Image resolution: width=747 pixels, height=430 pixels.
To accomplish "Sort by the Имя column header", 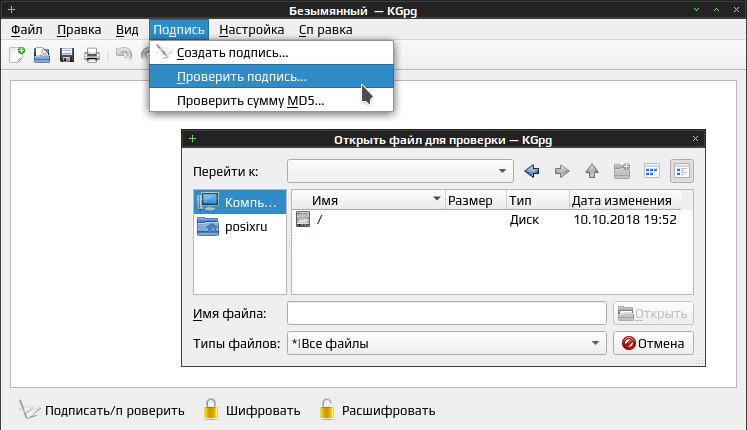I will point(368,200).
